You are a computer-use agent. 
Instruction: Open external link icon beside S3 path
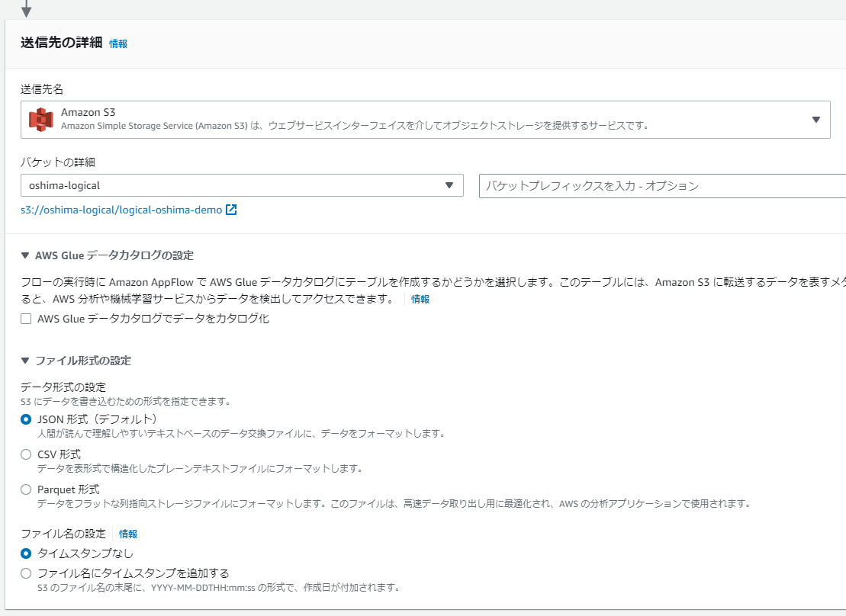231,210
